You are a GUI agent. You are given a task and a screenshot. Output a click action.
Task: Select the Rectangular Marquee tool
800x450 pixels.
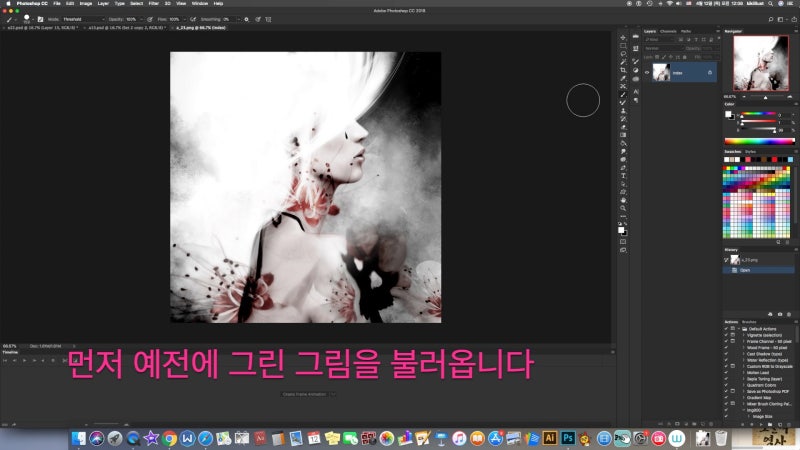[x=623, y=46]
